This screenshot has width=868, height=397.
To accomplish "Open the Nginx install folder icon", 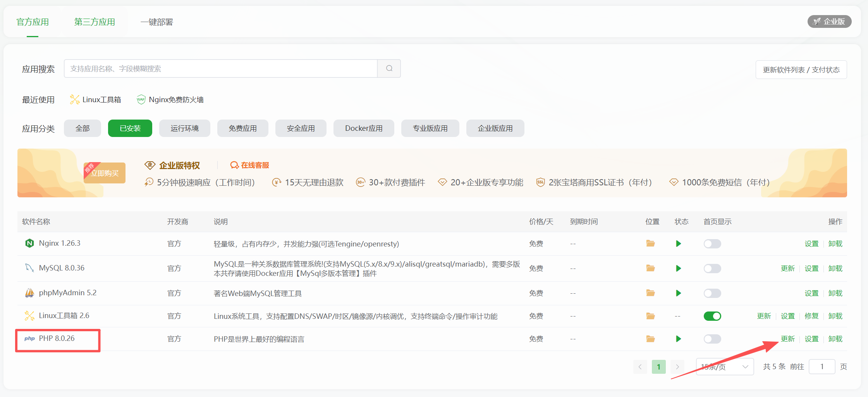I will click(650, 243).
